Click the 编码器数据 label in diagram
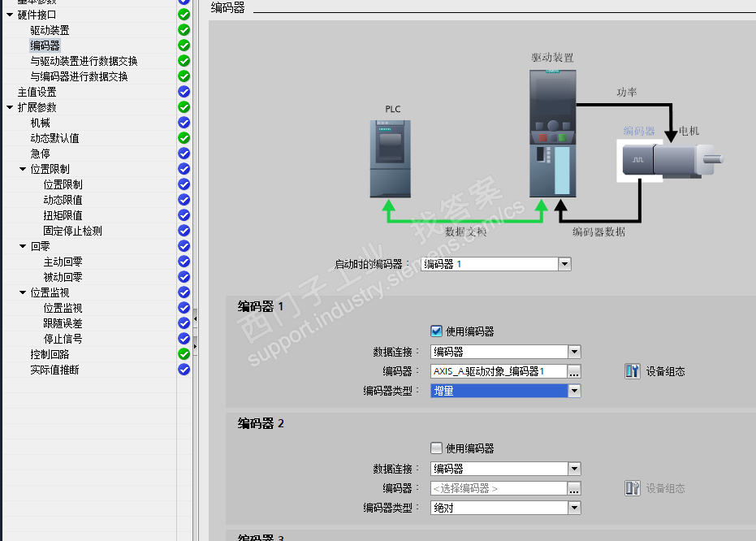The height and width of the screenshot is (541, 756). click(598, 232)
